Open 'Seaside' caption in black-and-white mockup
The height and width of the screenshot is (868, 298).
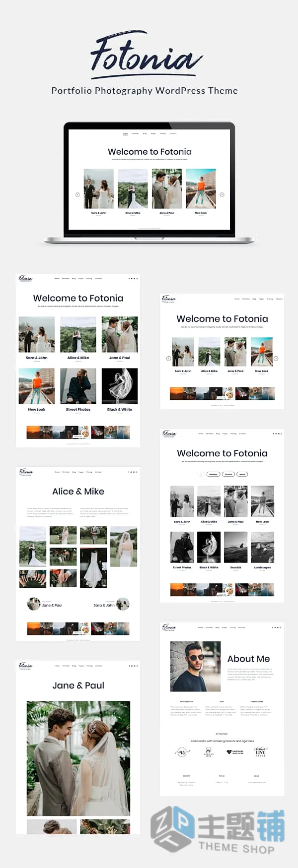pyautogui.click(x=236, y=567)
